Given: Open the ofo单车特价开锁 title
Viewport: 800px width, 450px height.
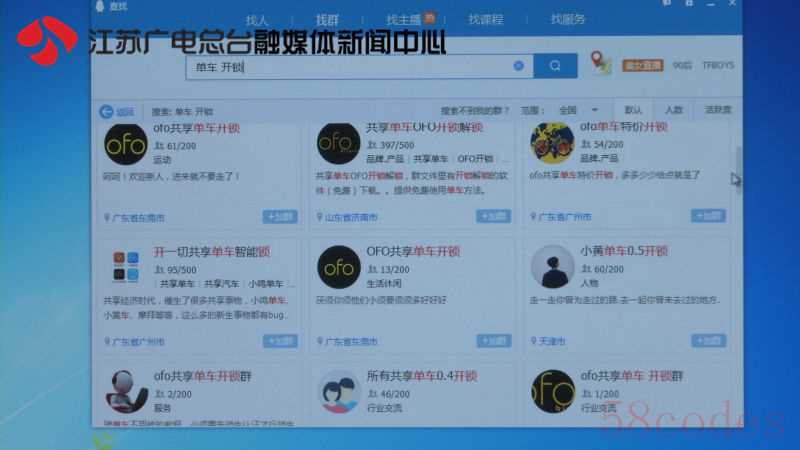Looking at the screenshot, I should pyautogui.click(x=623, y=127).
